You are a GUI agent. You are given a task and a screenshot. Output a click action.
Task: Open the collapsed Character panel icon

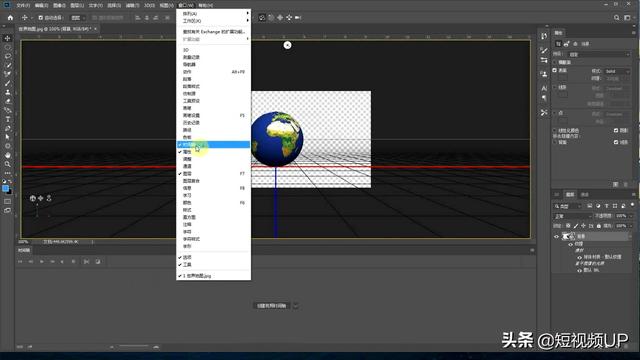pyautogui.click(x=544, y=88)
